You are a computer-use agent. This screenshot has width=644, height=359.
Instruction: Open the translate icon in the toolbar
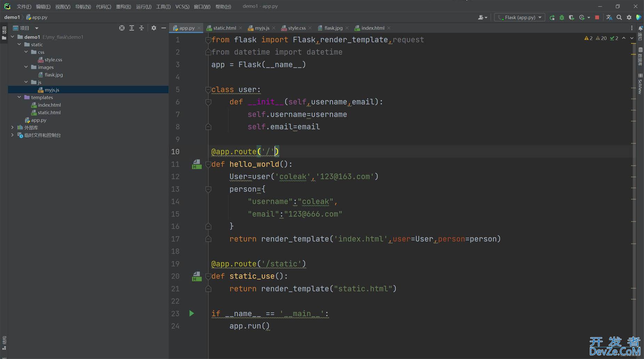(x=609, y=17)
